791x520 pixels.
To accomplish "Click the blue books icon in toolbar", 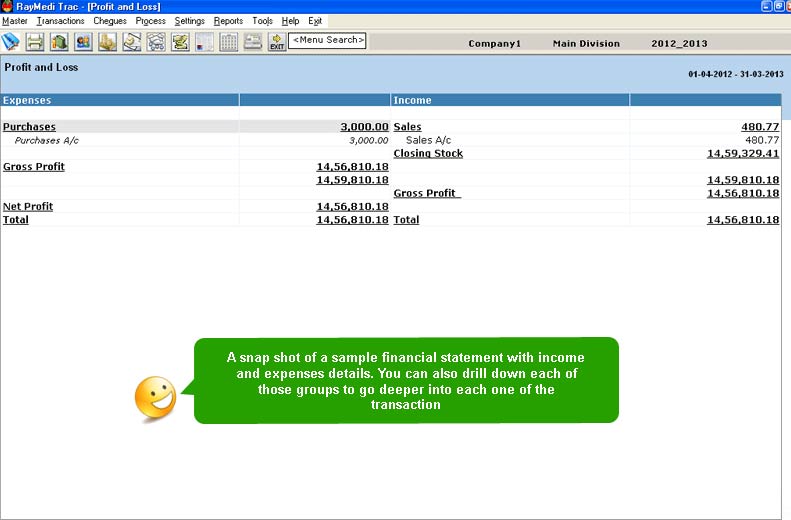I will tap(11, 42).
